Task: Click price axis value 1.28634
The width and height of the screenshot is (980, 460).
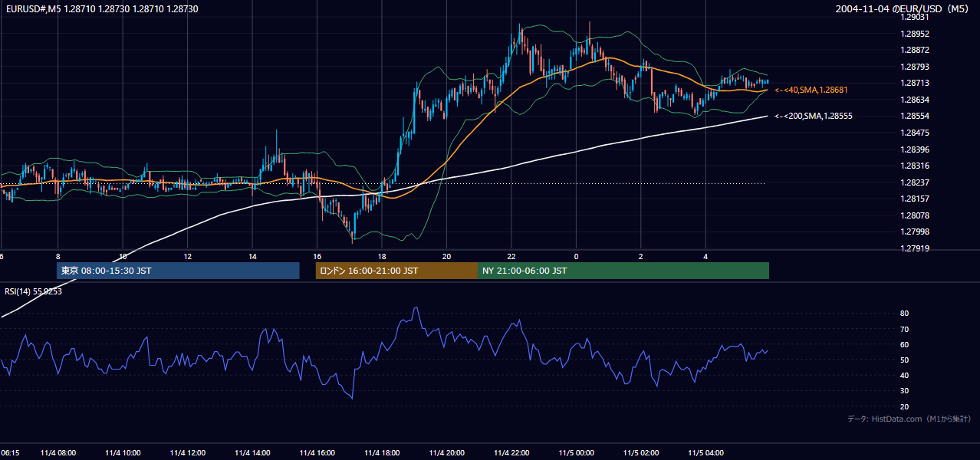Action: coord(915,100)
